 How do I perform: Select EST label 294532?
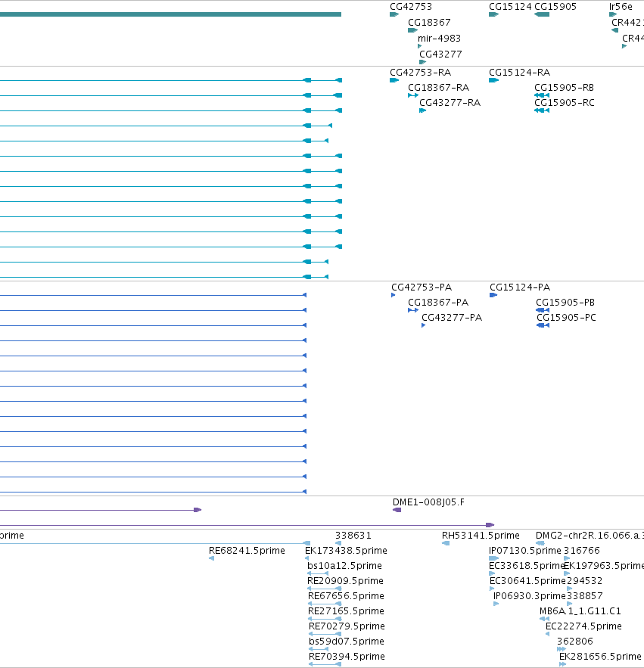584,581
